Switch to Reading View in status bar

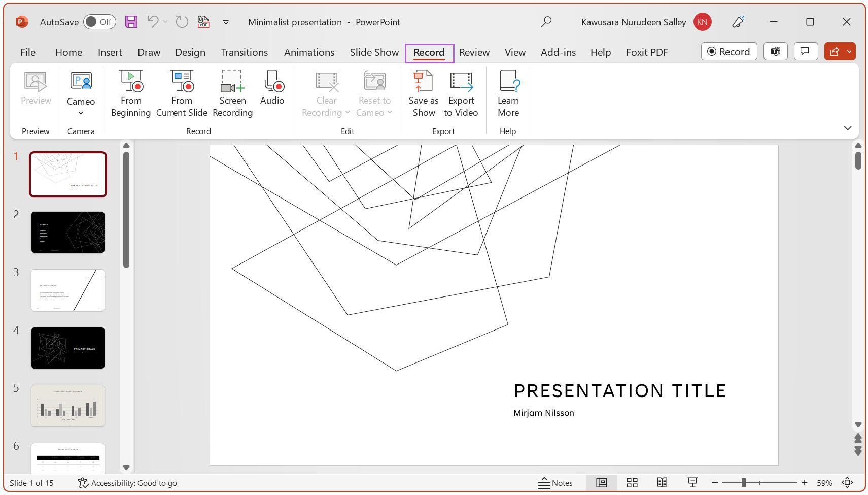[662, 482]
